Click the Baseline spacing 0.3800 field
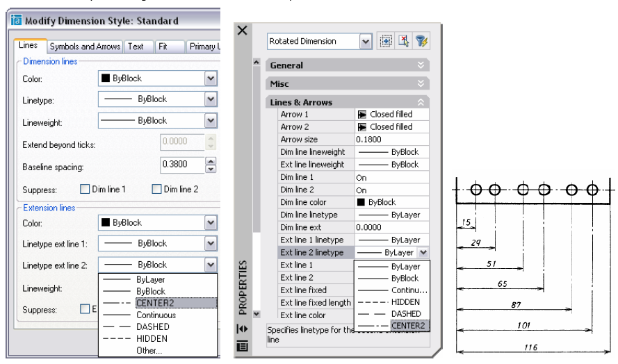The height and width of the screenshot is (364, 618). pos(183,165)
